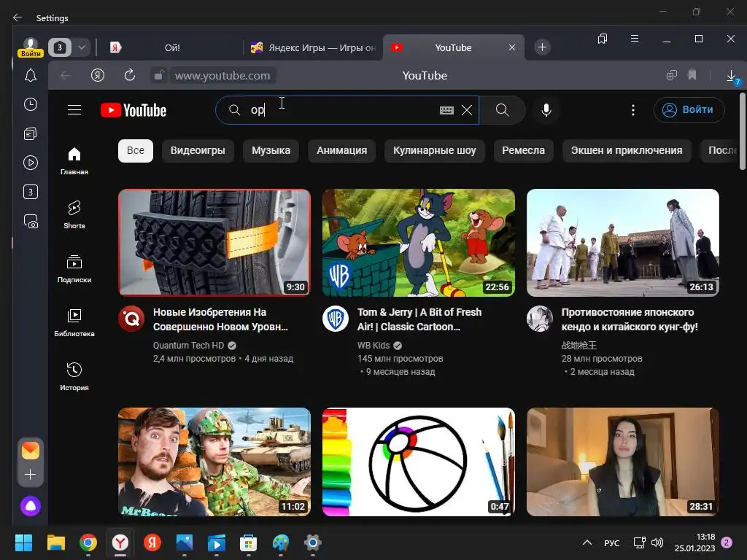Add a new item with sidebar plus

click(31, 474)
